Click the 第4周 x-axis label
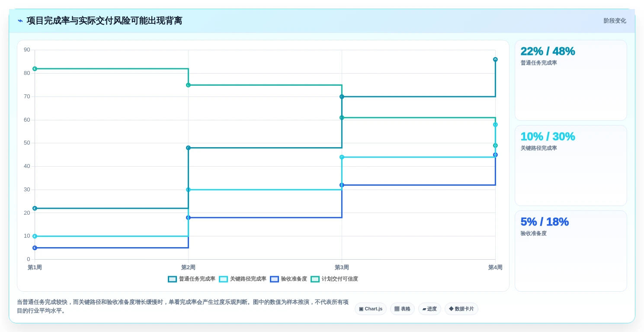Viewport: 644px width, 332px height. pos(495,268)
